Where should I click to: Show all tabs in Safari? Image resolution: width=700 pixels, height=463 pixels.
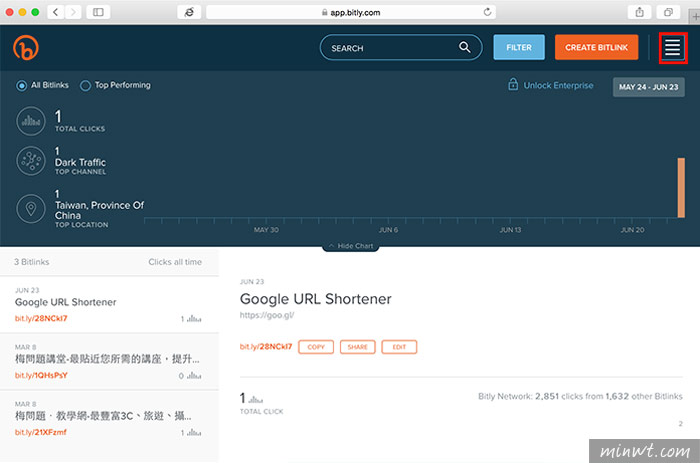click(x=668, y=12)
